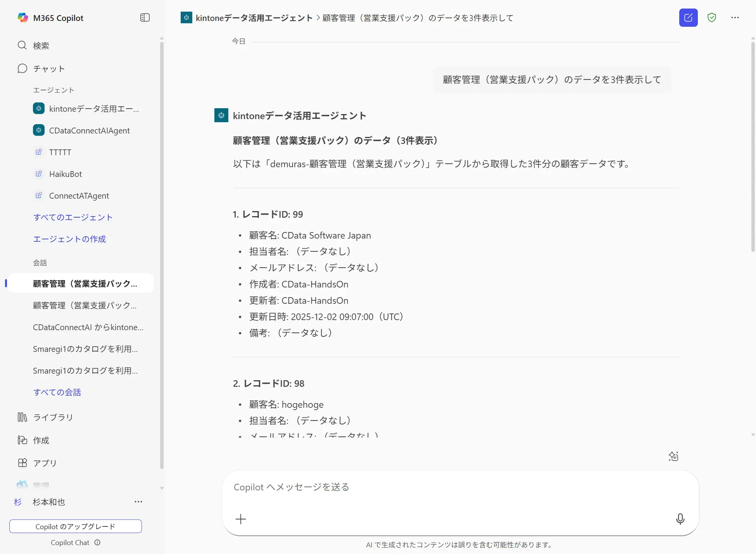Screen dimensions: 756x554
Task: Open user 杉本和也 more options ellipsis
Action: tap(138, 502)
